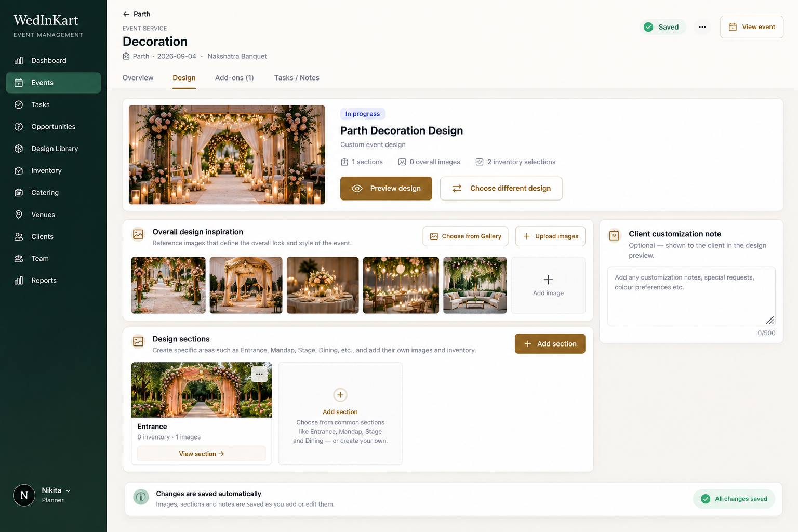
Task: Click the Add image tile
Action: coord(549,285)
